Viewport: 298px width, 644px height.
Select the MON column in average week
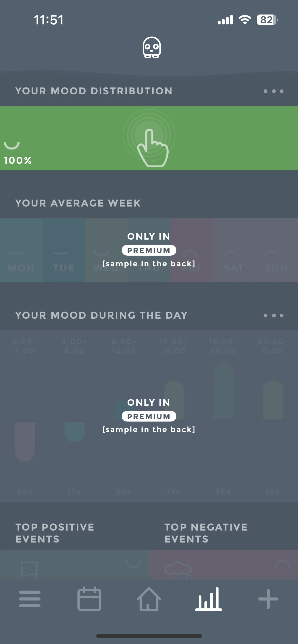[x=21, y=250]
